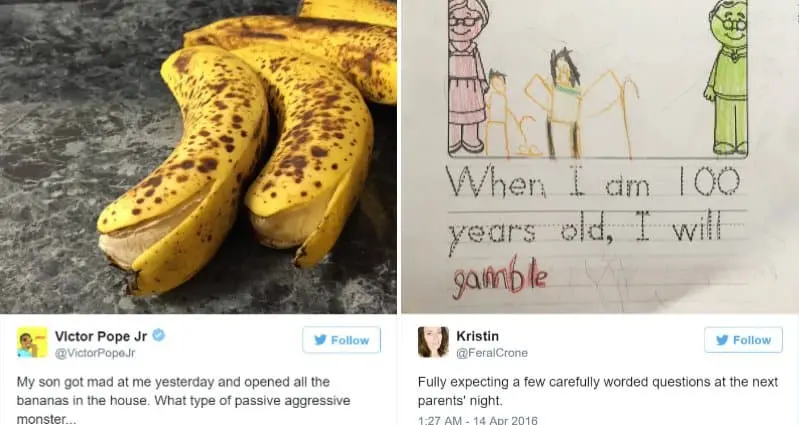
Task: Visit the @VictorPopeJr handle link
Action: pyautogui.click(x=95, y=353)
